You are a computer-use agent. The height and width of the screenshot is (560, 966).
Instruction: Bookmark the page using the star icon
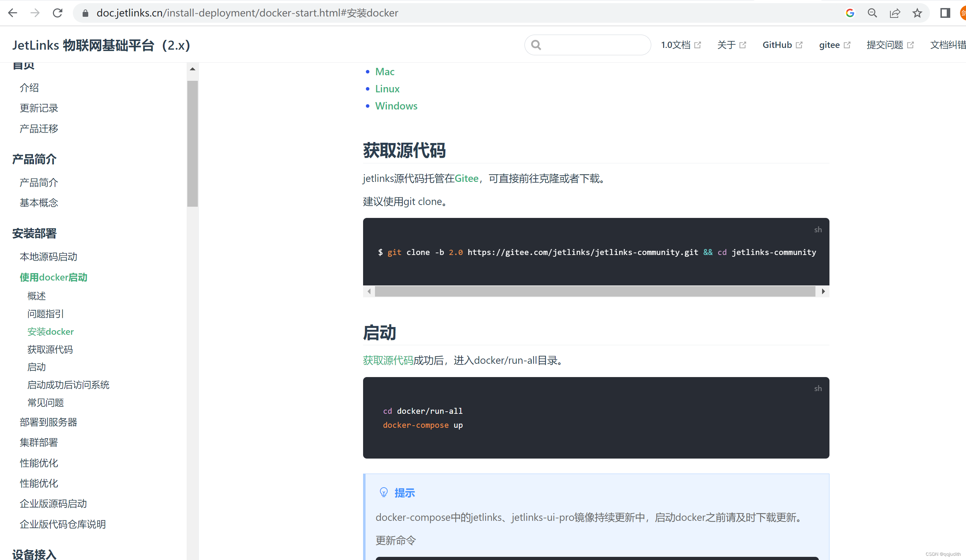[917, 13]
